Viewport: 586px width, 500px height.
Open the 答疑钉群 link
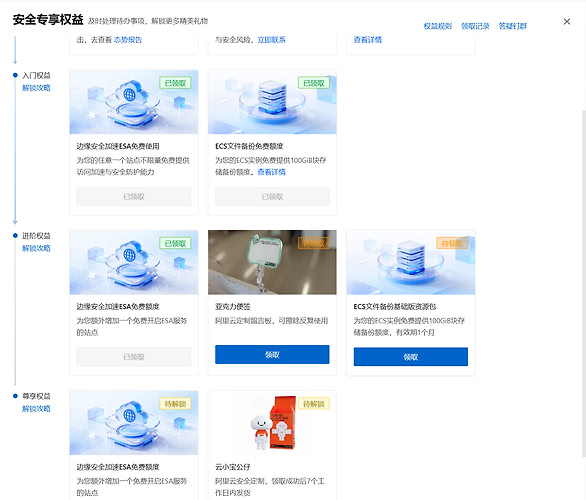pyautogui.click(x=513, y=26)
